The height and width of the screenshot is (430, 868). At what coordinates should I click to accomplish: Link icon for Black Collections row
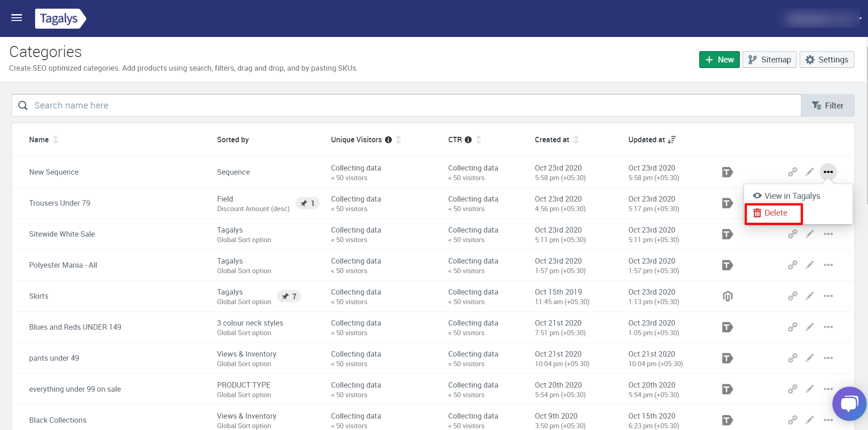(793, 420)
